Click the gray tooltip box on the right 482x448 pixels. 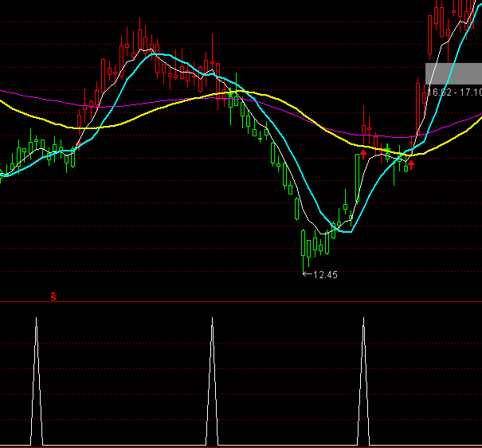click(454, 73)
